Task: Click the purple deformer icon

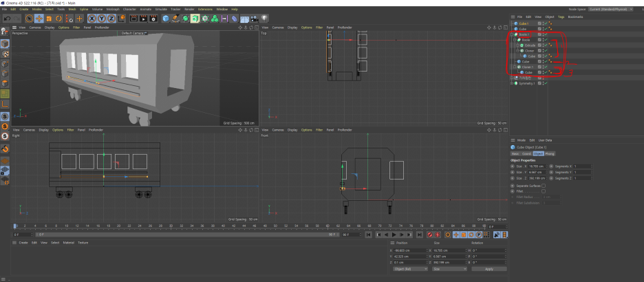Action: tap(235, 19)
